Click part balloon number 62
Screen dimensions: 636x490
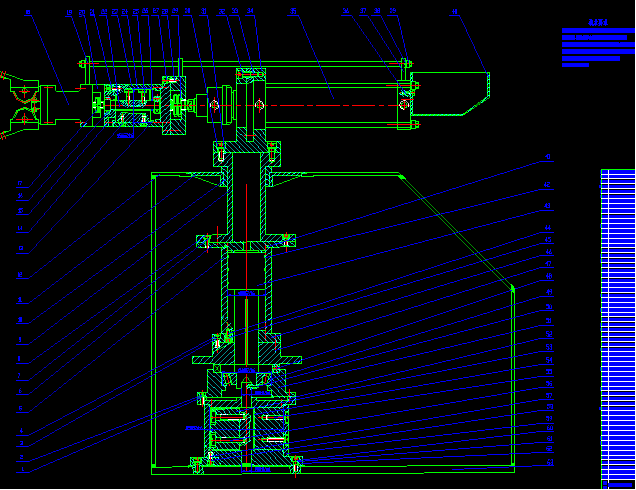(550, 449)
